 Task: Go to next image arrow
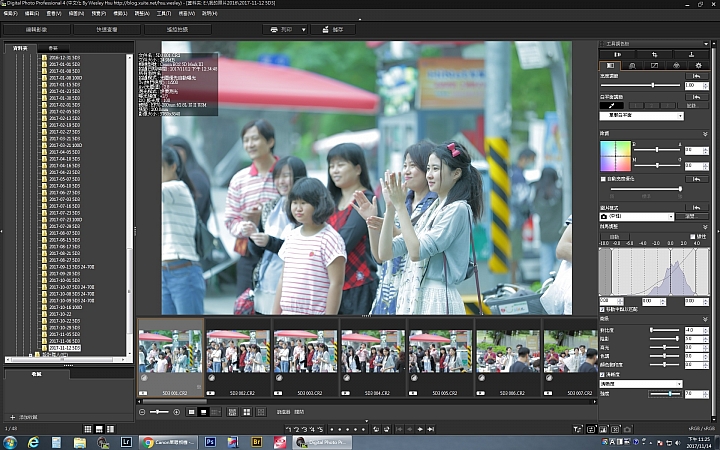420,429
